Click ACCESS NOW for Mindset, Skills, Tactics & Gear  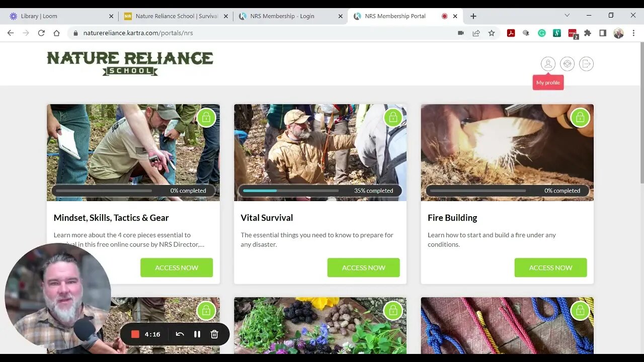177,267
